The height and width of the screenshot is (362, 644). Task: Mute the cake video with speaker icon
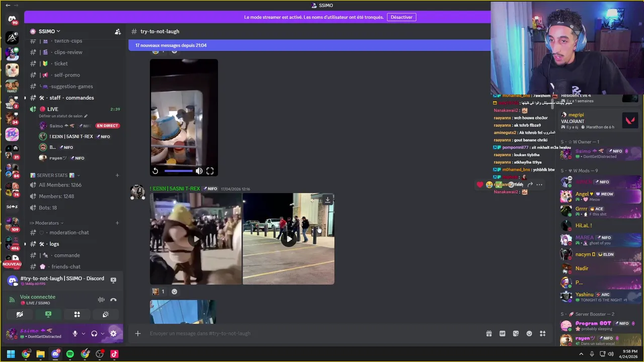pos(199,171)
